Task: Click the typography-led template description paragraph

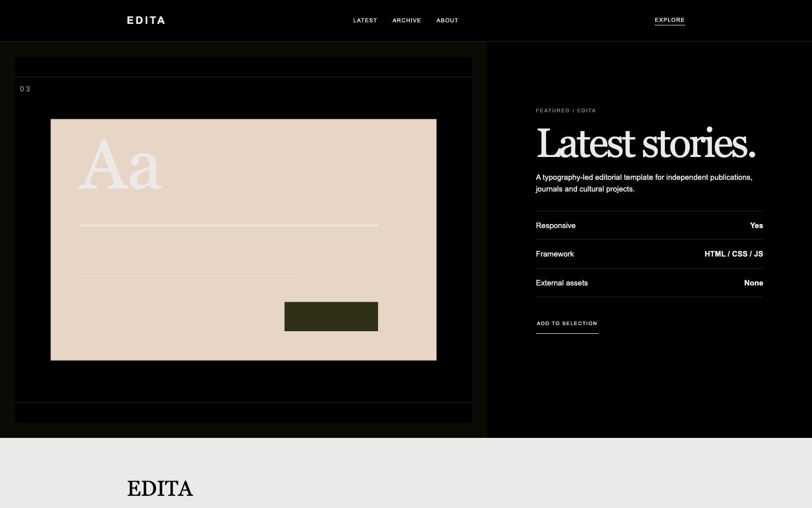Action: coord(644,183)
